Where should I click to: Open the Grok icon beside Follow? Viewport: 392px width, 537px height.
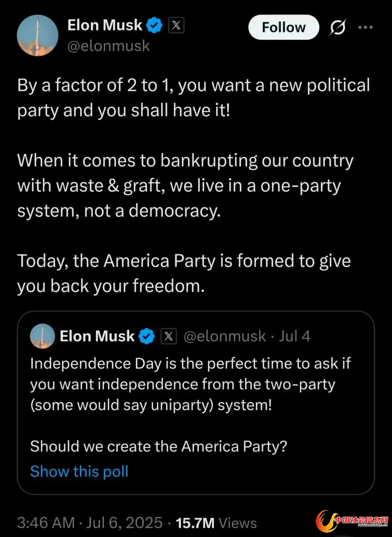[338, 28]
